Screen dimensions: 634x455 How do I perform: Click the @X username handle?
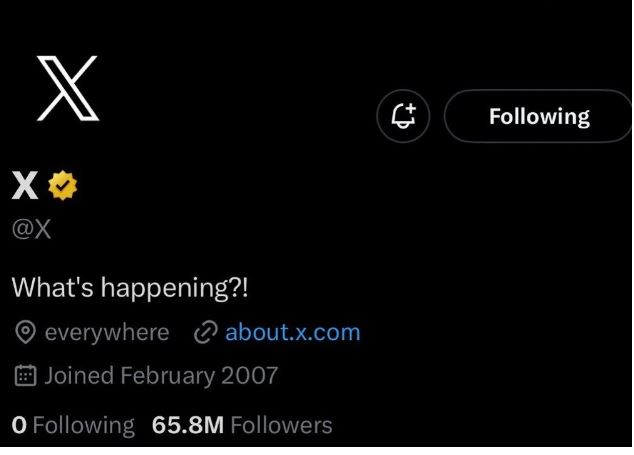pyautogui.click(x=31, y=229)
